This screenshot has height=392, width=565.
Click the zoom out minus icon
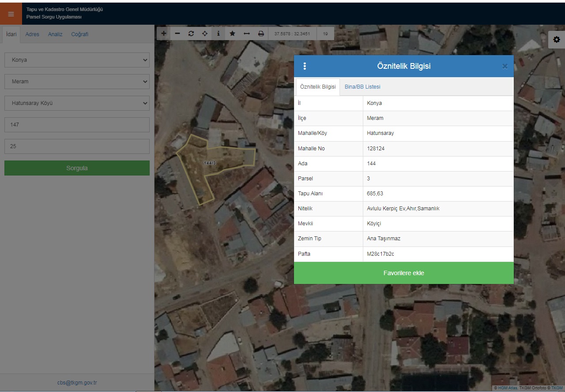177,34
